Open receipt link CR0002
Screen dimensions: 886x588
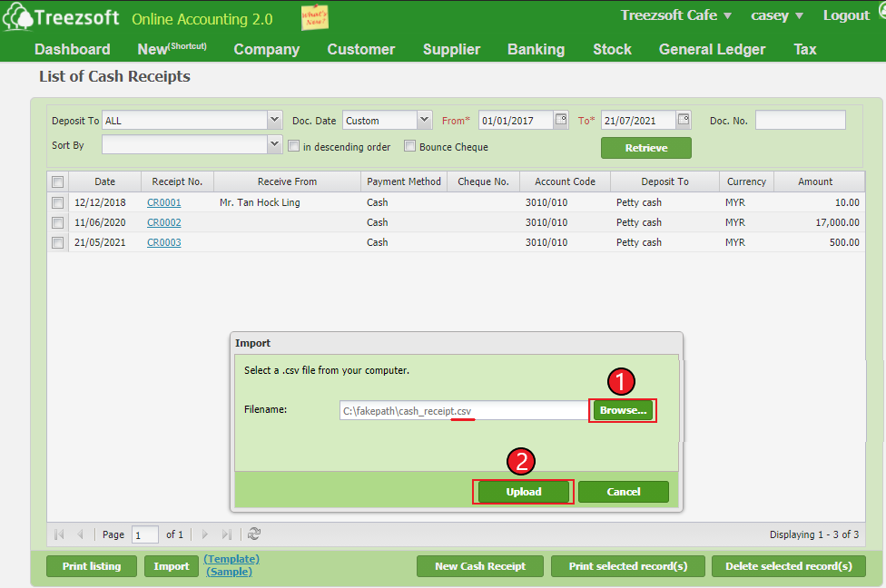164,222
